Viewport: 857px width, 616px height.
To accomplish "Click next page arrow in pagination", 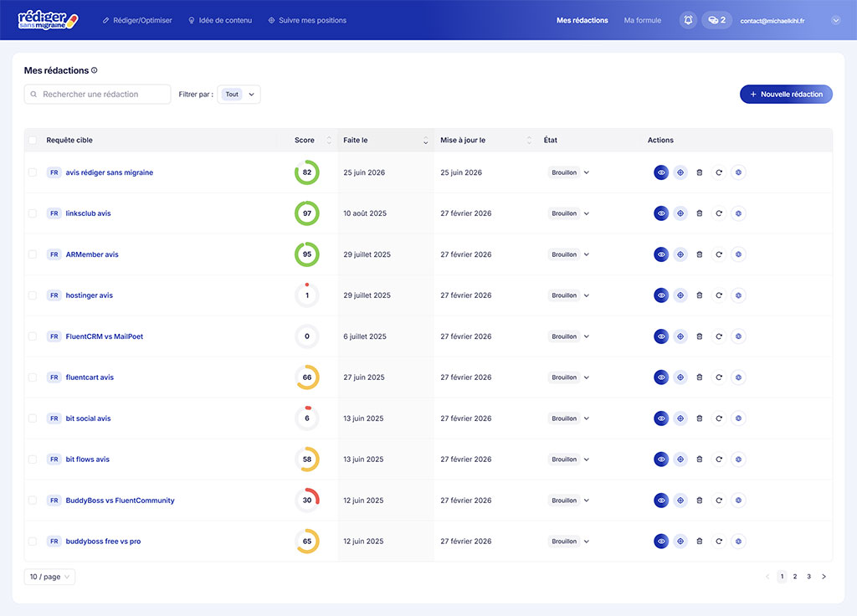I will (x=824, y=576).
